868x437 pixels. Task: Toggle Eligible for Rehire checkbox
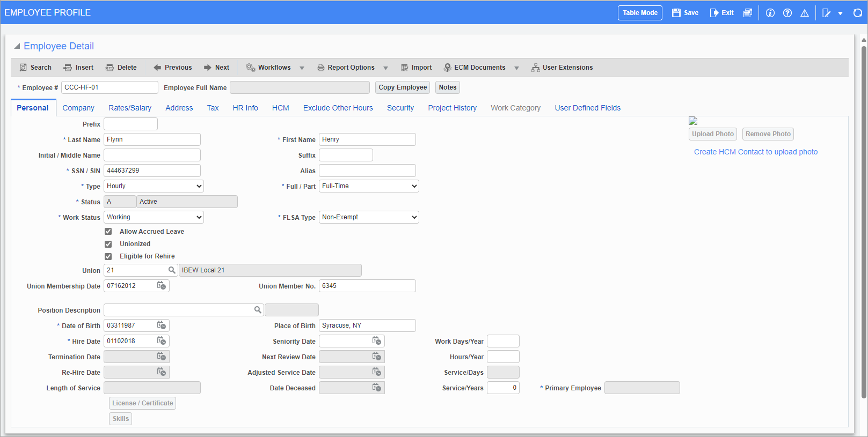coord(108,256)
